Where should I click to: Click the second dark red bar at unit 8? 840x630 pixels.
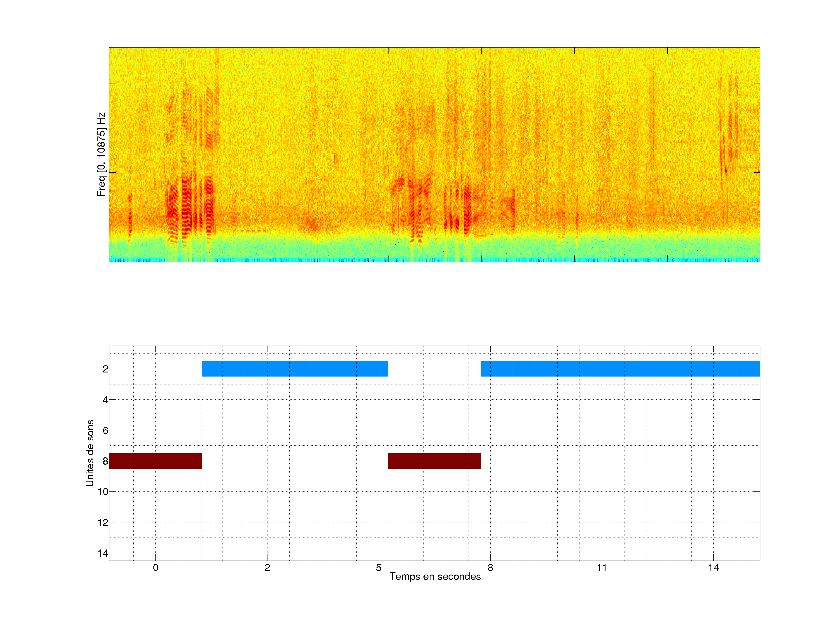434,461
